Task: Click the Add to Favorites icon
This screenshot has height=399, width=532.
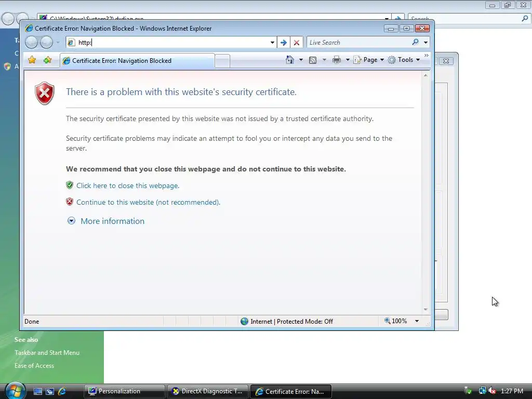Action: (47, 60)
